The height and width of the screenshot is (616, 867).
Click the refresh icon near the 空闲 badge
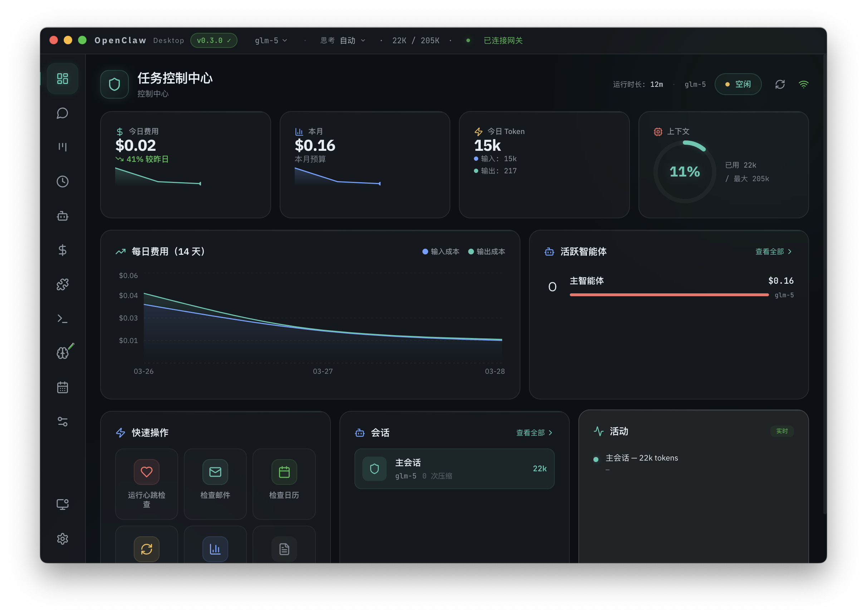[780, 84]
